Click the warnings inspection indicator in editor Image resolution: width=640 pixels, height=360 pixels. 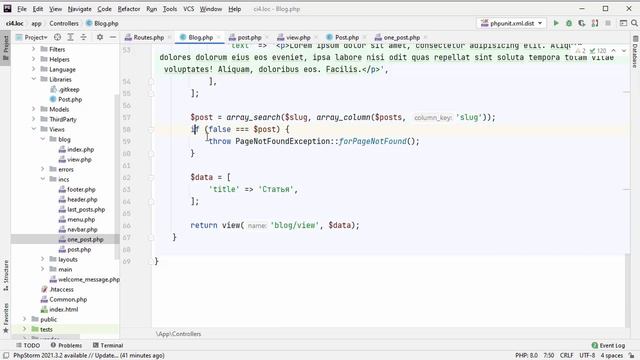tap(580, 51)
